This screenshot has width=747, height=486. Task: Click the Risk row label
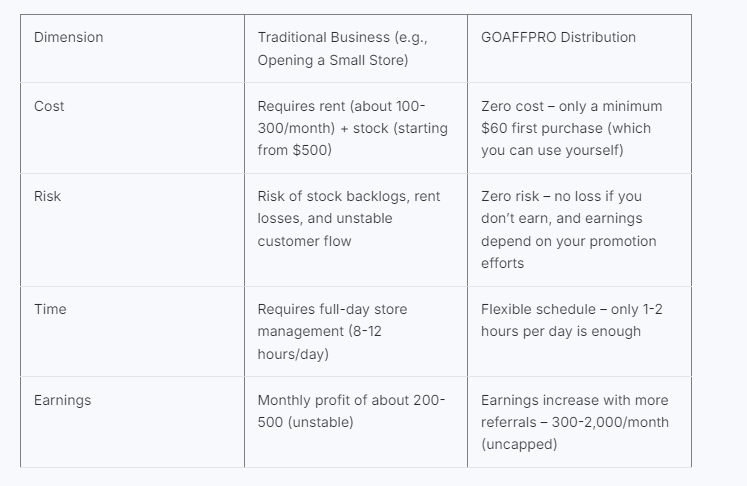coord(47,196)
